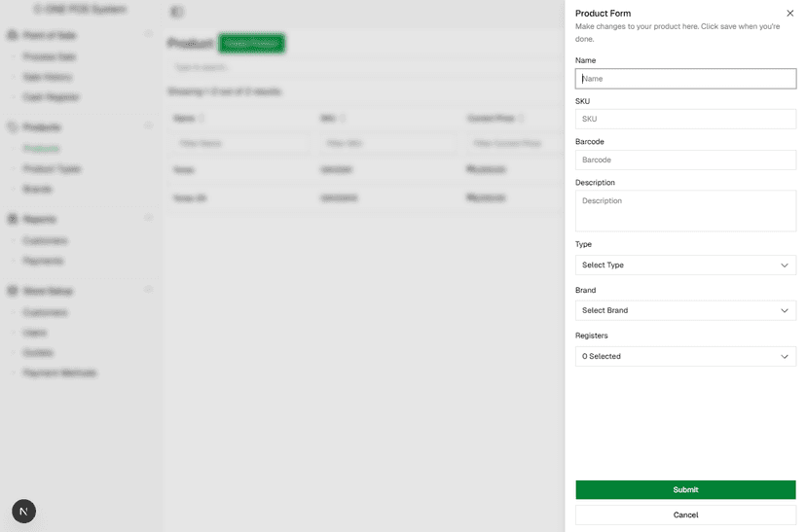The image size is (806, 532).
Task: Click the Description field label
Action: pyautogui.click(x=595, y=182)
